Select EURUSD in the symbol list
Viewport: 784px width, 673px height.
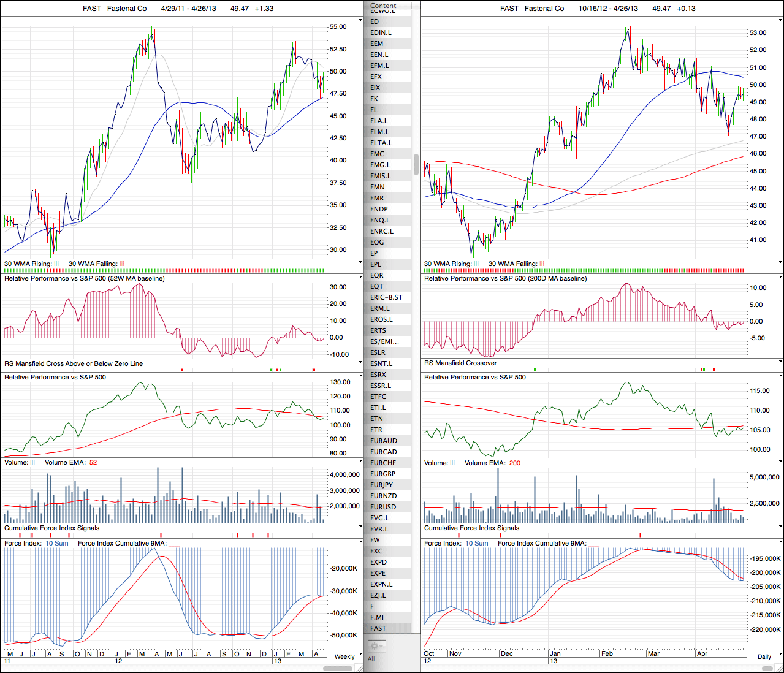[383, 507]
